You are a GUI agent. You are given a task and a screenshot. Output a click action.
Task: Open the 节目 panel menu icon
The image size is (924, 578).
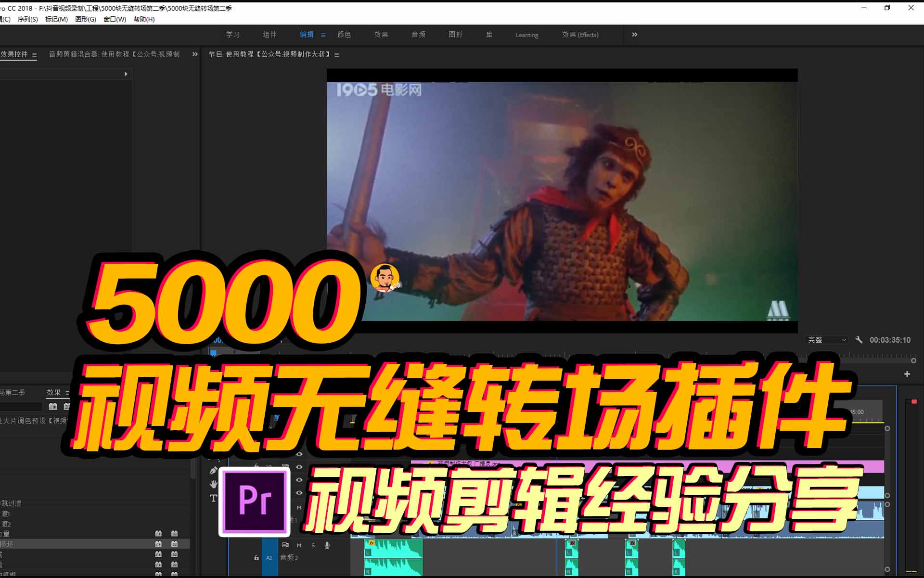pos(337,55)
